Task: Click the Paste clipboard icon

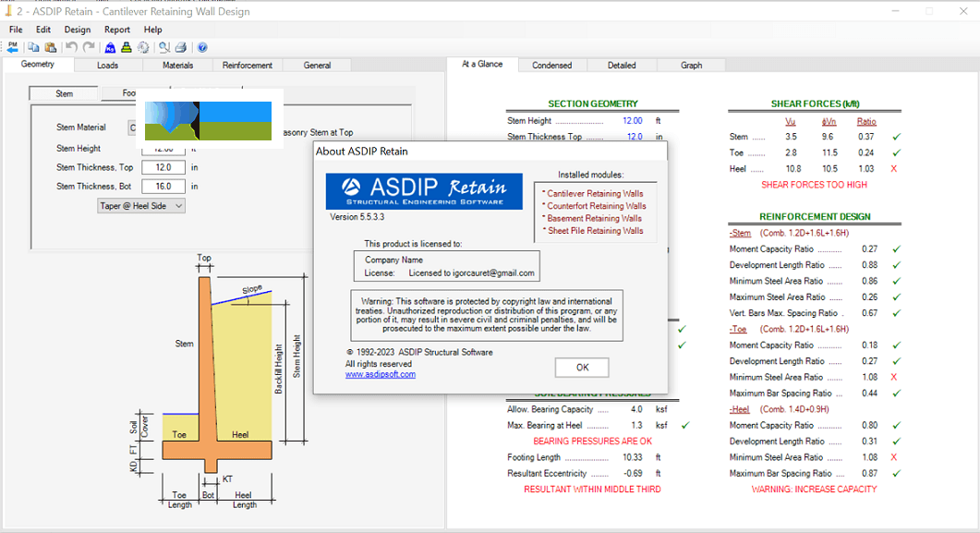Action: click(50, 47)
